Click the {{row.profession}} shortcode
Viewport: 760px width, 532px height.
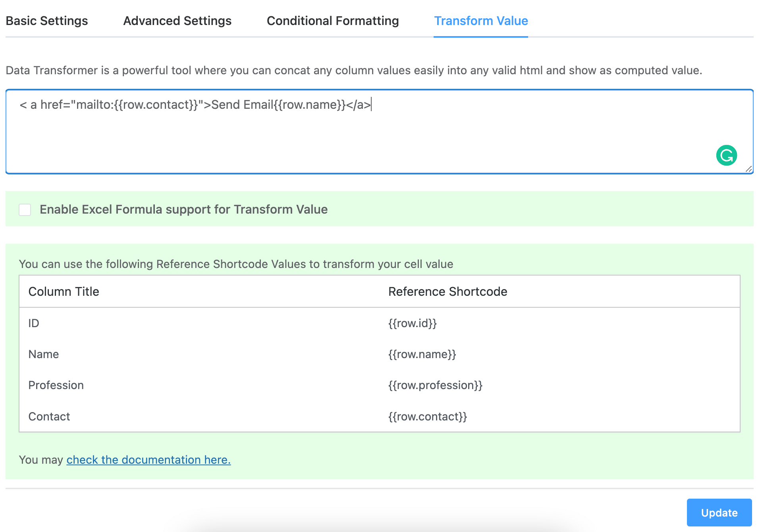click(x=435, y=385)
